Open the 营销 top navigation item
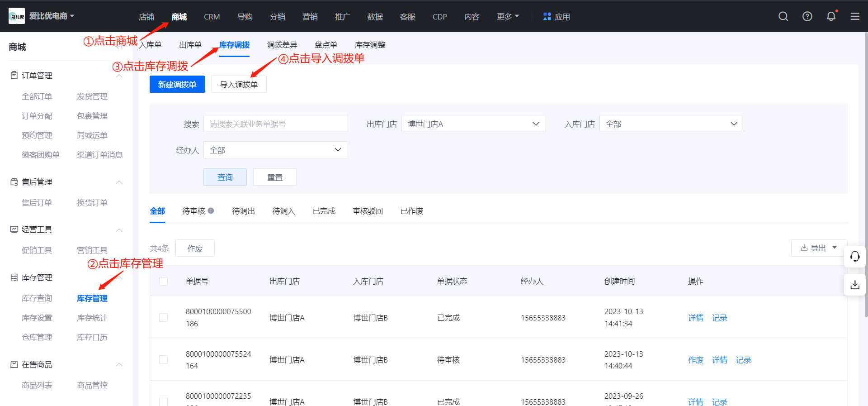 (x=310, y=17)
